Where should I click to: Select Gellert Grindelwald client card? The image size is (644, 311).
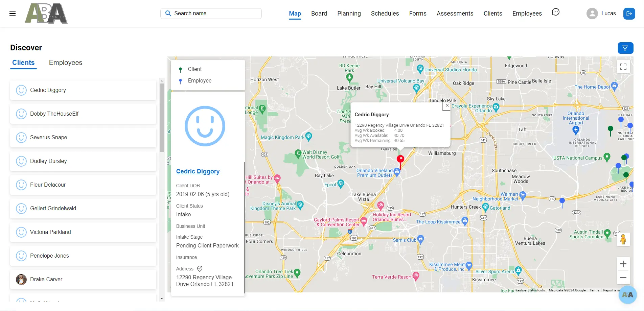pos(83,209)
